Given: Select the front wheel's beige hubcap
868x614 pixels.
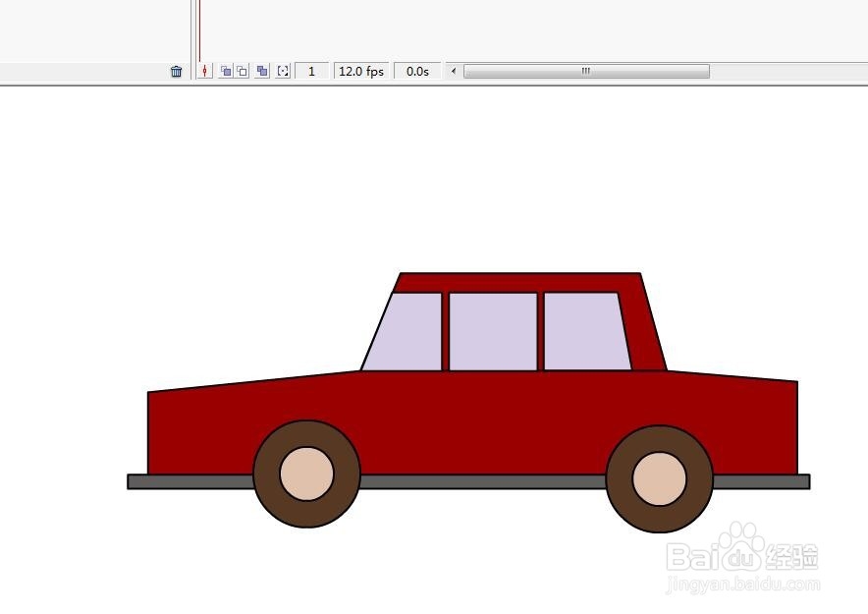Looking at the screenshot, I should tap(306, 474).
